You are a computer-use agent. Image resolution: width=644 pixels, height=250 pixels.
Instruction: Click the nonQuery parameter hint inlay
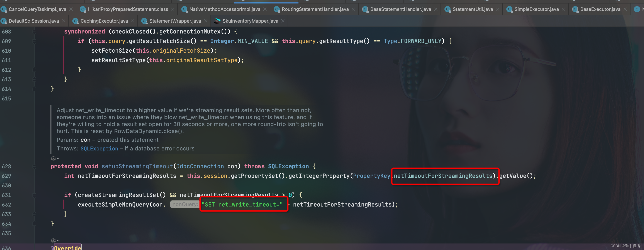pyautogui.click(x=185, y=204)
